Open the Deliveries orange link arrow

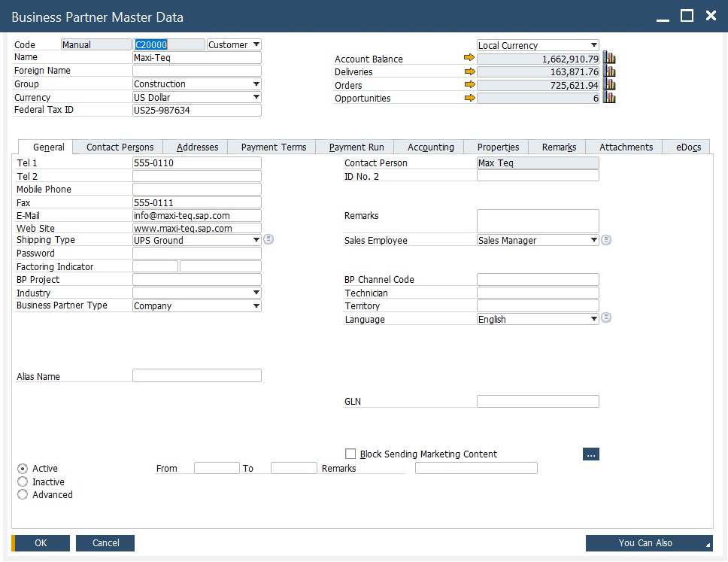tap(469, 71)
